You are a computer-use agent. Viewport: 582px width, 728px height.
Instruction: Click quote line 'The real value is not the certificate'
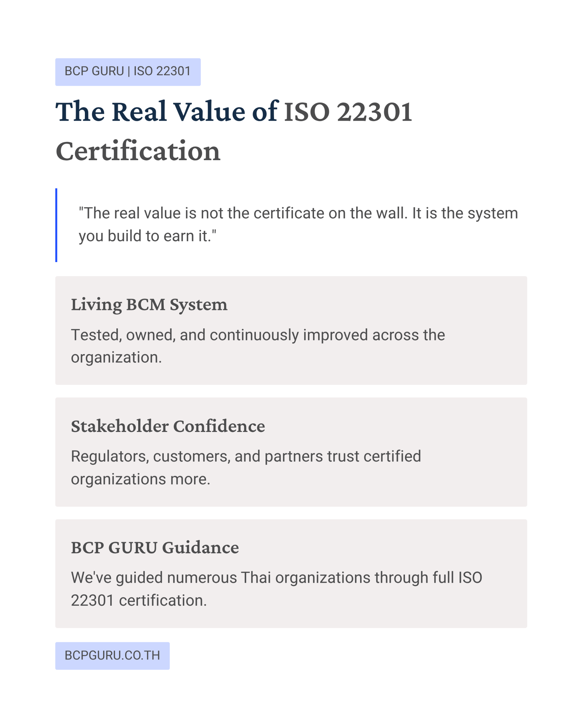(x=298, y=214)
